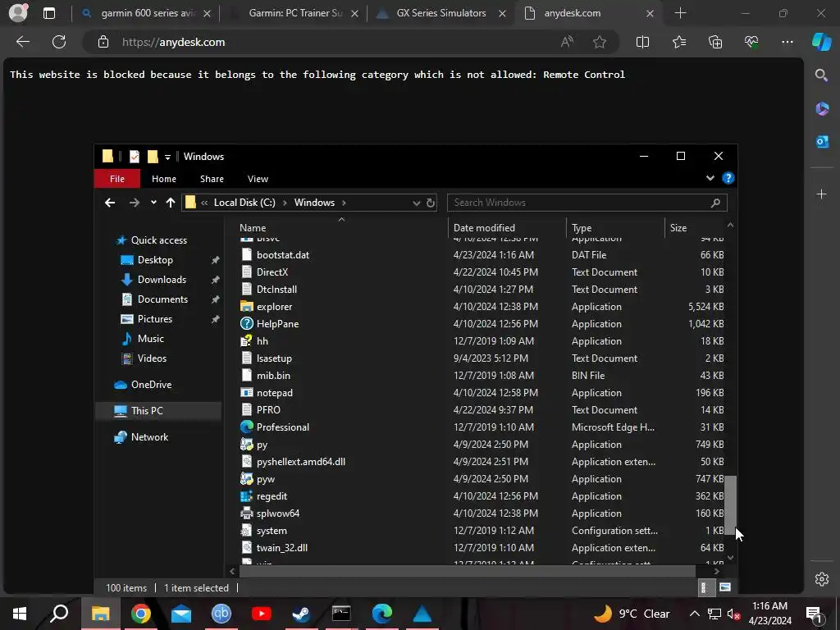
Task: Open new Edge tab
Action: (680, 13)
